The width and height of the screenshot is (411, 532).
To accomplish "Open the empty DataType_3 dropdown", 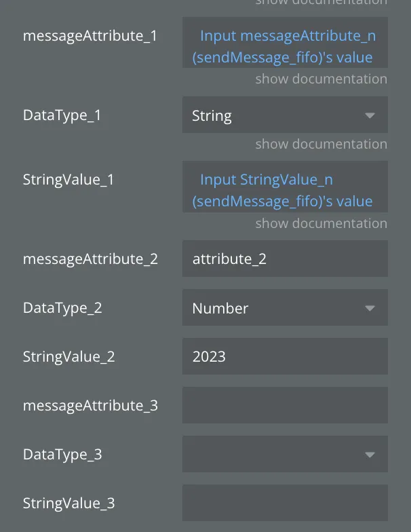I will click(285, 455).
